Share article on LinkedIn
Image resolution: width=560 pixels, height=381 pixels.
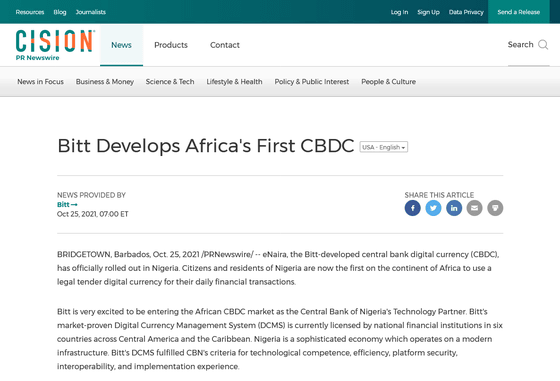coord(454,208)
